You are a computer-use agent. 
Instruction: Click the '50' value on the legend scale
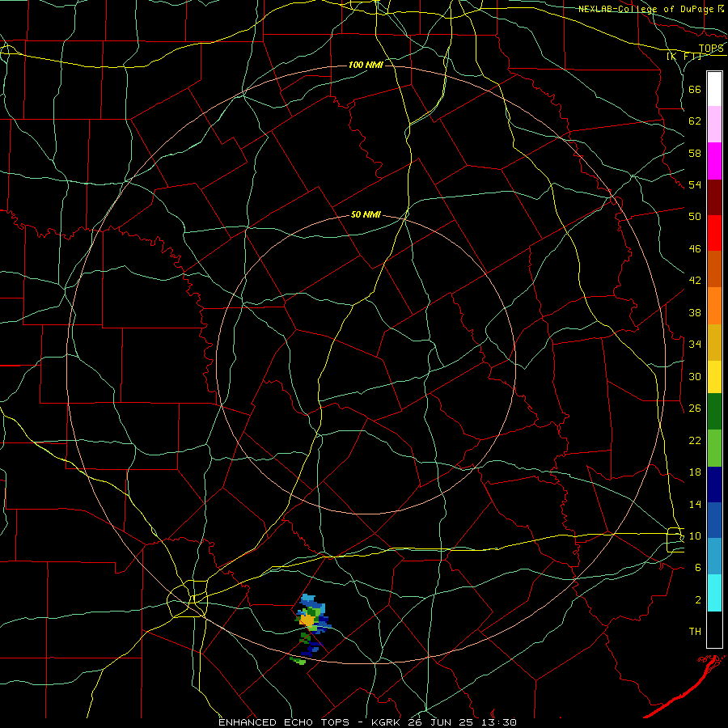tap(695, 216)
